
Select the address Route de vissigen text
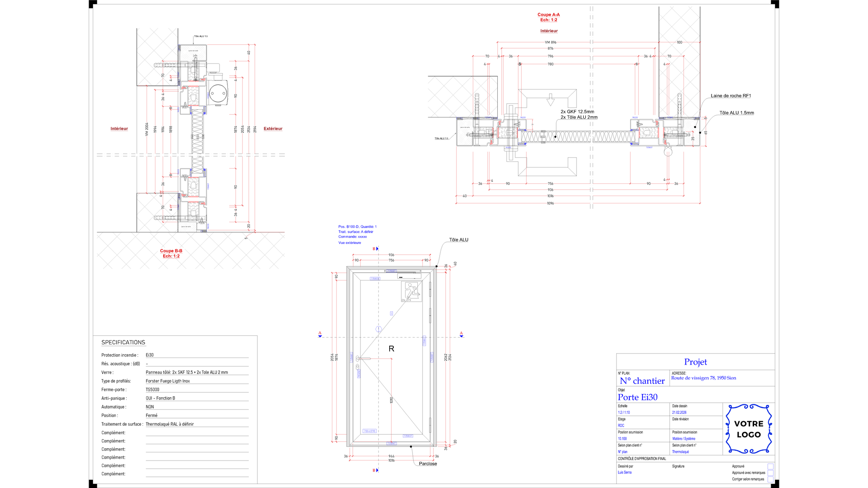tap(703, 378)
